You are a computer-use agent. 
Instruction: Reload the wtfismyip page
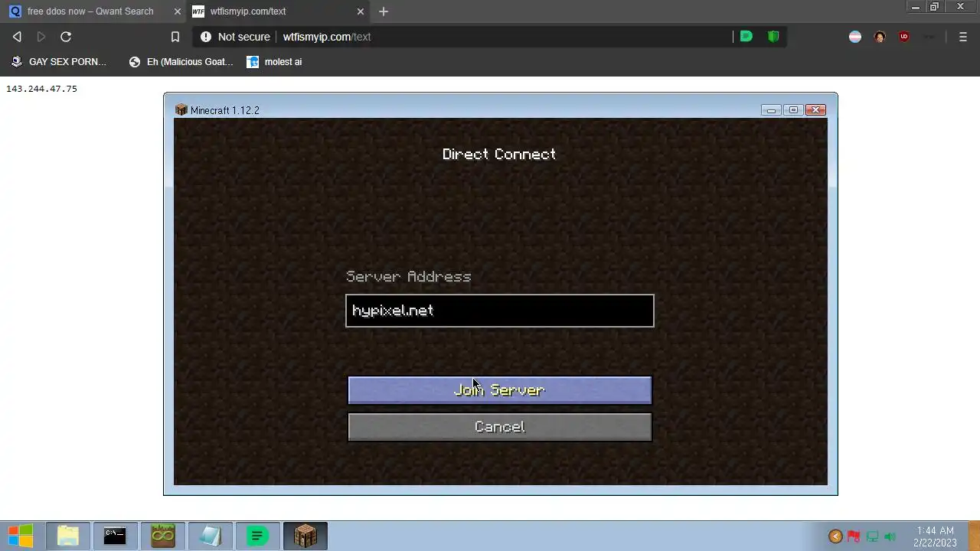pyautogui.click(x=66, y=37)
